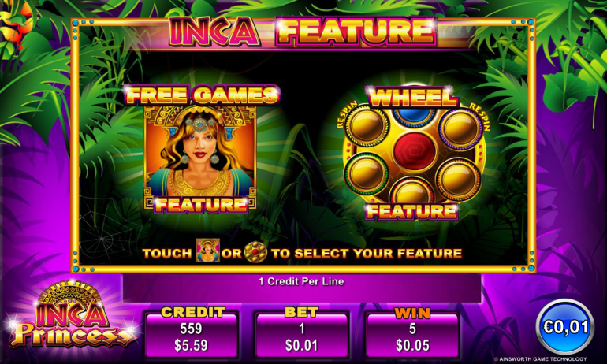
Task: Choose the red center gem on wheel
Action: click(415, 150)
